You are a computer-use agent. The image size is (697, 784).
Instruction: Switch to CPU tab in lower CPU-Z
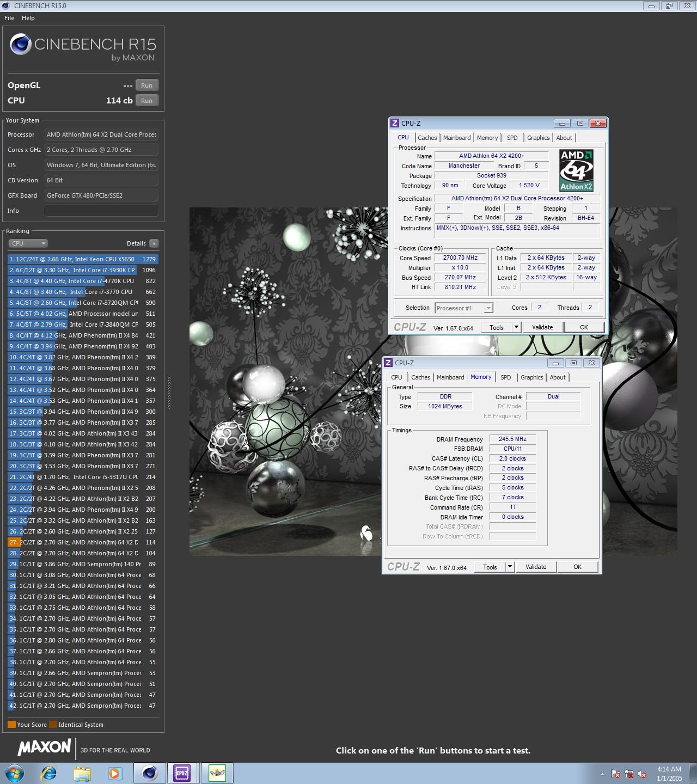pos(397,377)
